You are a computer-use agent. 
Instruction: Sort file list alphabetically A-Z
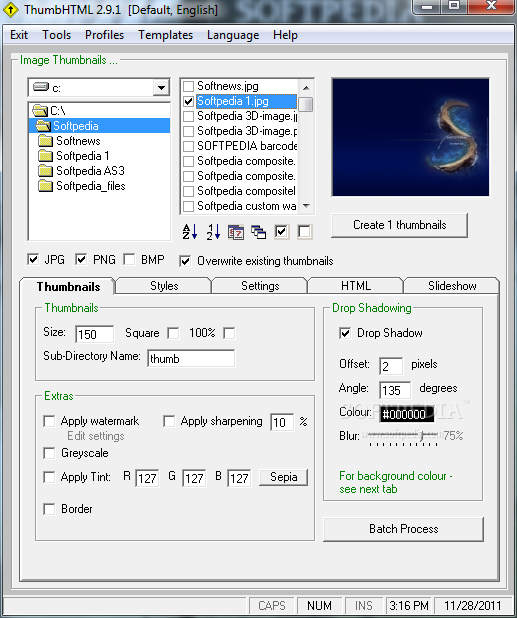click(190, 232)
